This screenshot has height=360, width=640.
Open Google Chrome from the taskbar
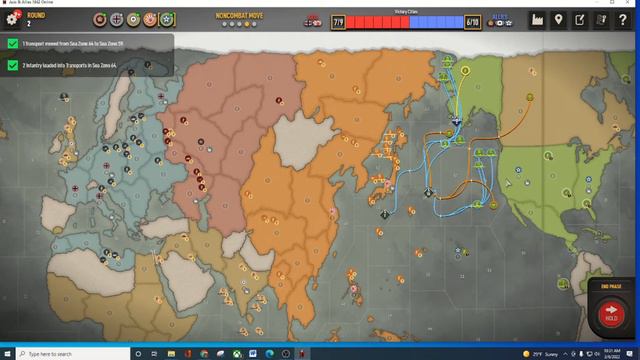(x=204, y=353)
